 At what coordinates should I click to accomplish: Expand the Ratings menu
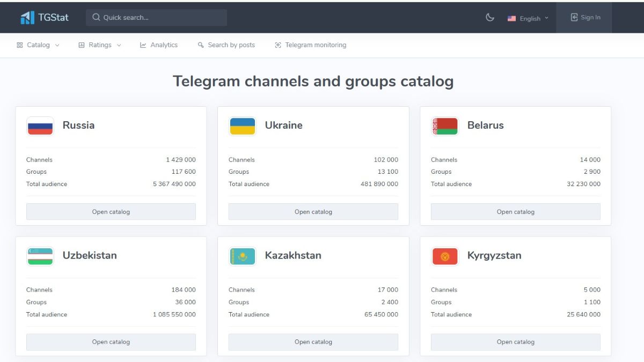100,45
